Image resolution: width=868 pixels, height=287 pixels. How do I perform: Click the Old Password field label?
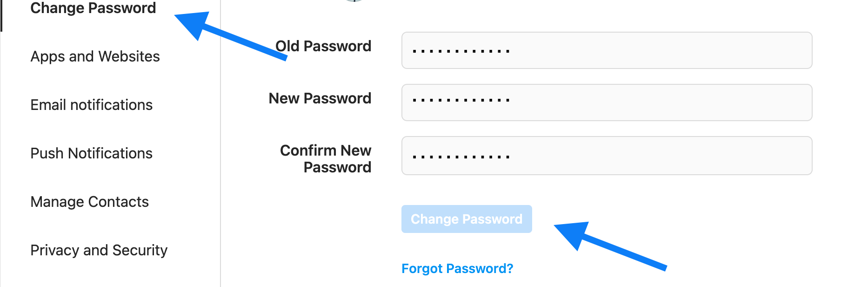pyautogui.click(x=323, y=46)
